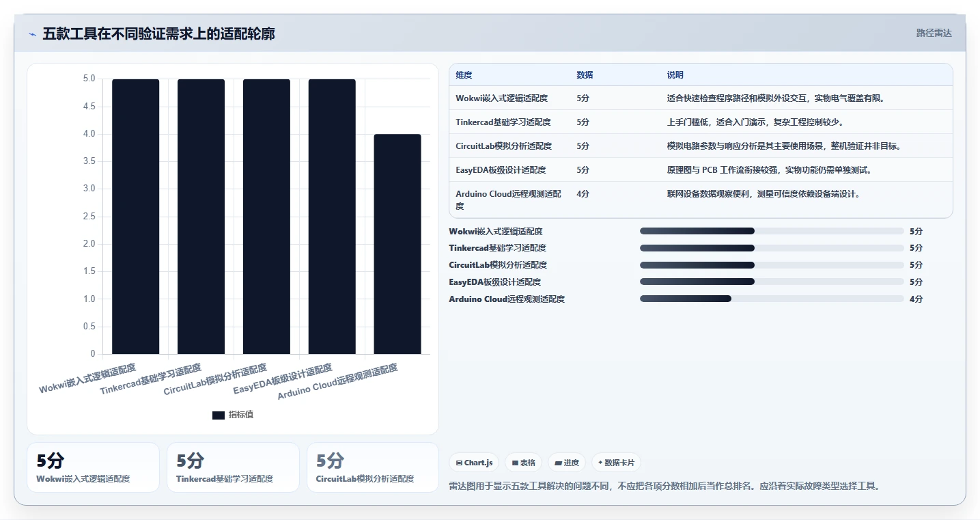Click the 5.0 y-axis label
Image resolution: width=980 pixels, height=520 pixels.
[89, 79]
